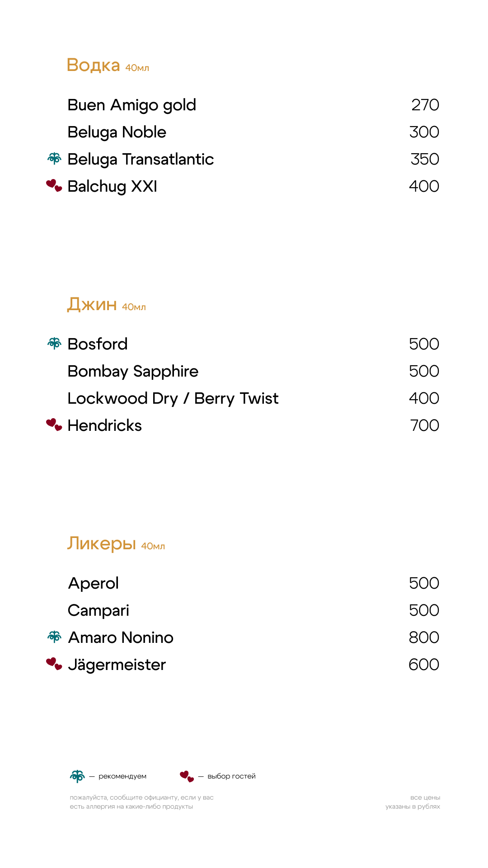Select the Ликеры section heading
The width and height of the screenshot is (488, 868).
coord(102,543)
